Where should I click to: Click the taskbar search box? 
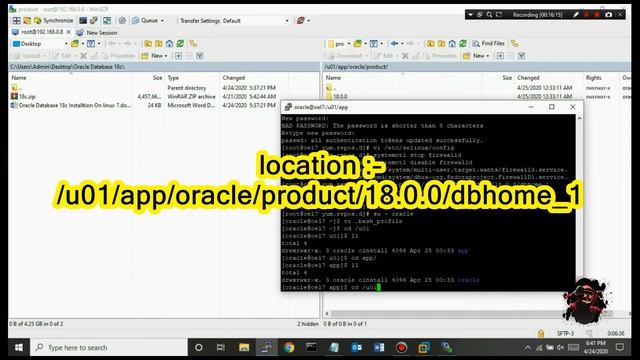pos(109,347)
